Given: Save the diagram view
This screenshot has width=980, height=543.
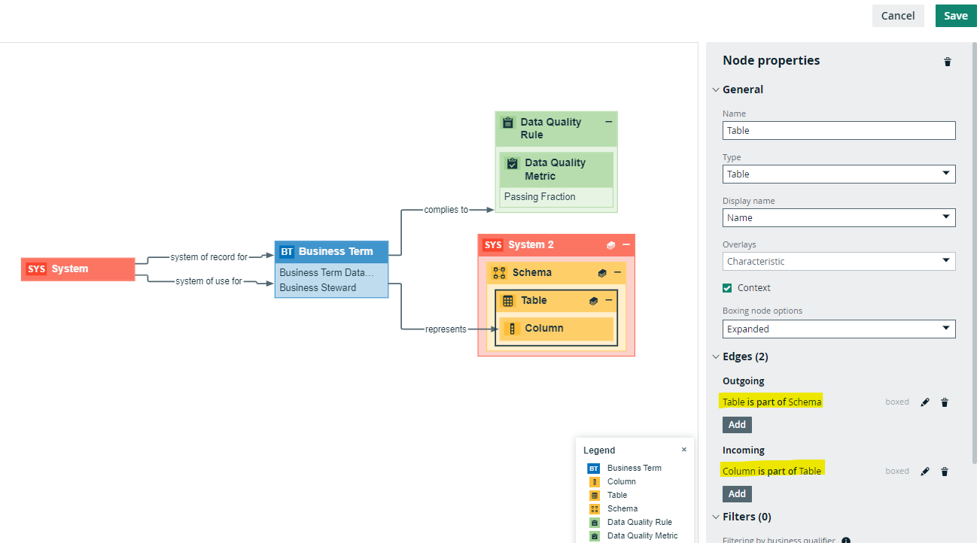Looking at the screenshot, I should [956, 16].
